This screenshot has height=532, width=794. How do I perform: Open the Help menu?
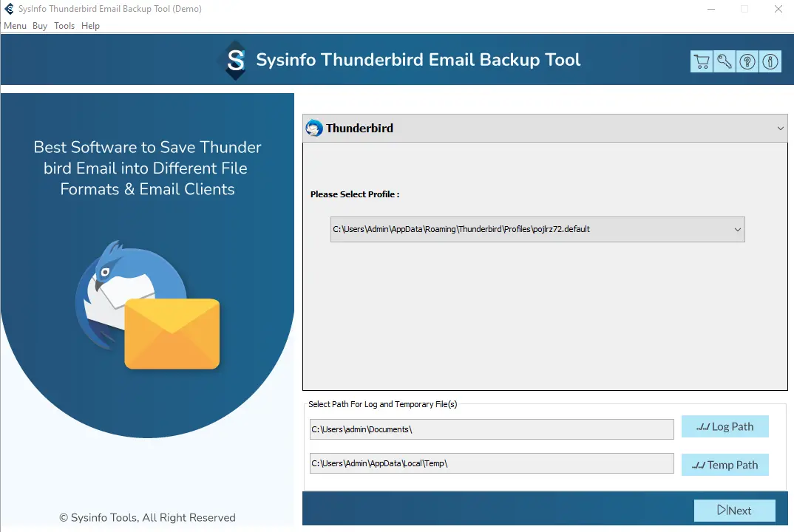pyautogui.click(x=91, y=26)
